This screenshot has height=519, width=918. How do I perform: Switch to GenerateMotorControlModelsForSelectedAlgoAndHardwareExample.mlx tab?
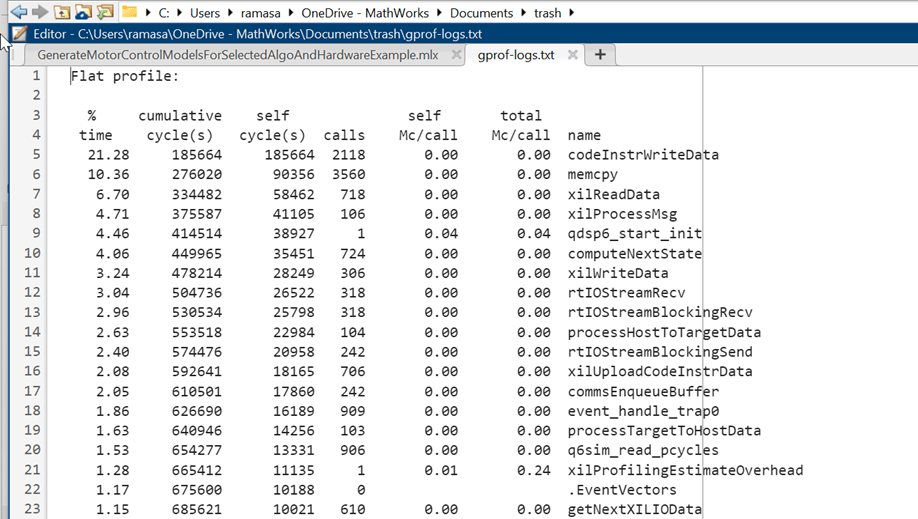coord(238,54)
